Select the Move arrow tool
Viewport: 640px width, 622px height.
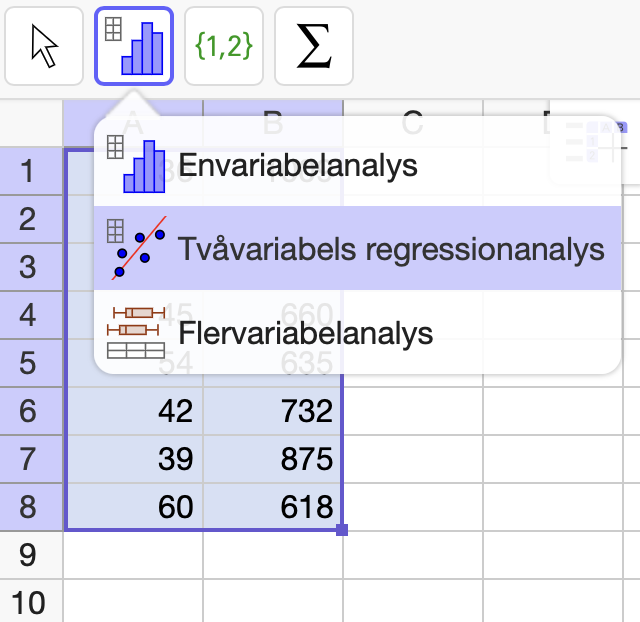point(44,47)
